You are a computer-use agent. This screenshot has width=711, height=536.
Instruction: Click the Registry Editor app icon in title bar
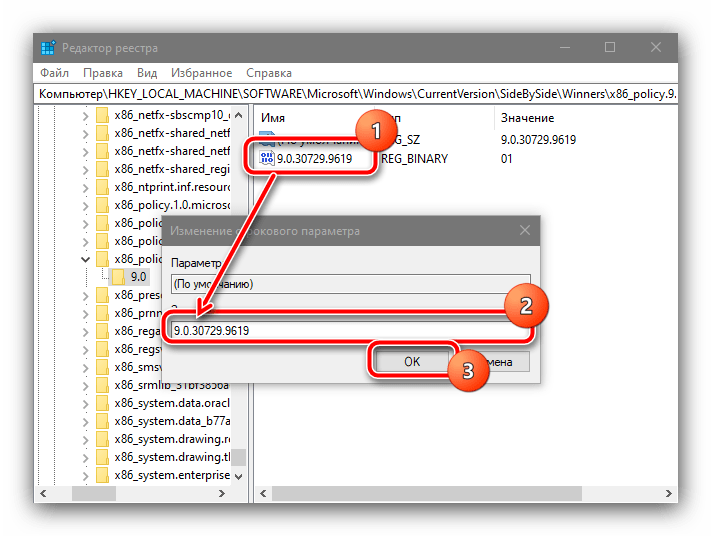click(x=48, y=48)
